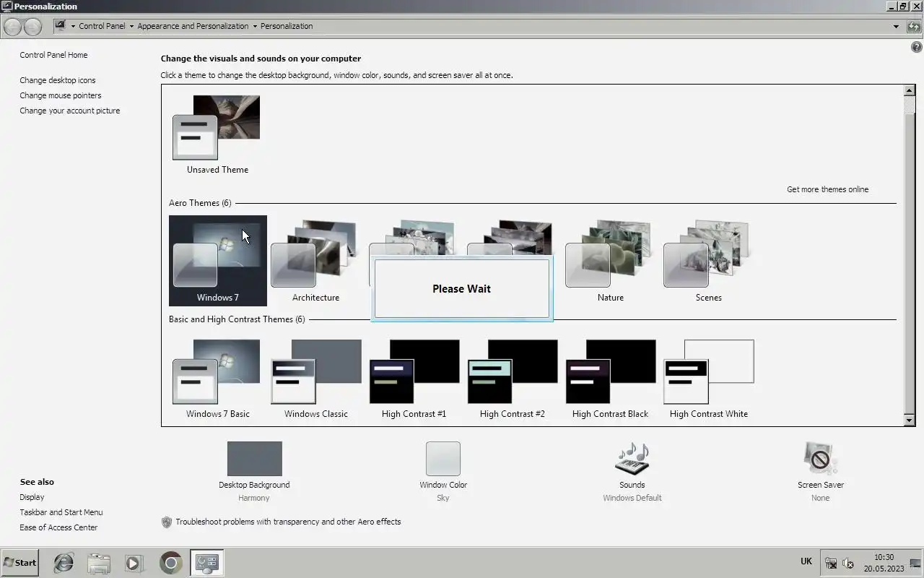Click the theme list scroll down arrow
Screen dimensions: 924x578
click(910, 420)
